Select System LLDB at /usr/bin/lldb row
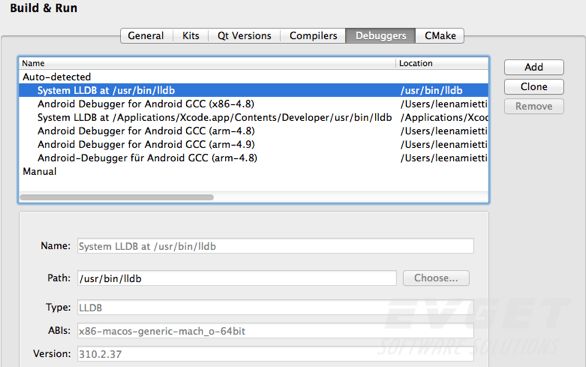The width and height of the screenshot is (586, 367). coord(253,90)
